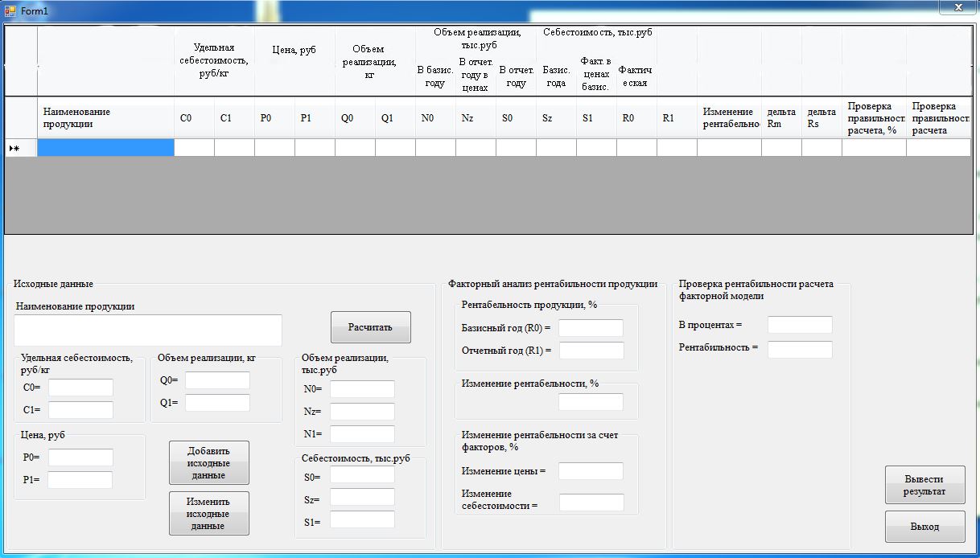Click the Изменение цены field
Viewport: 980px width, 558px height.
click(591, 471)
